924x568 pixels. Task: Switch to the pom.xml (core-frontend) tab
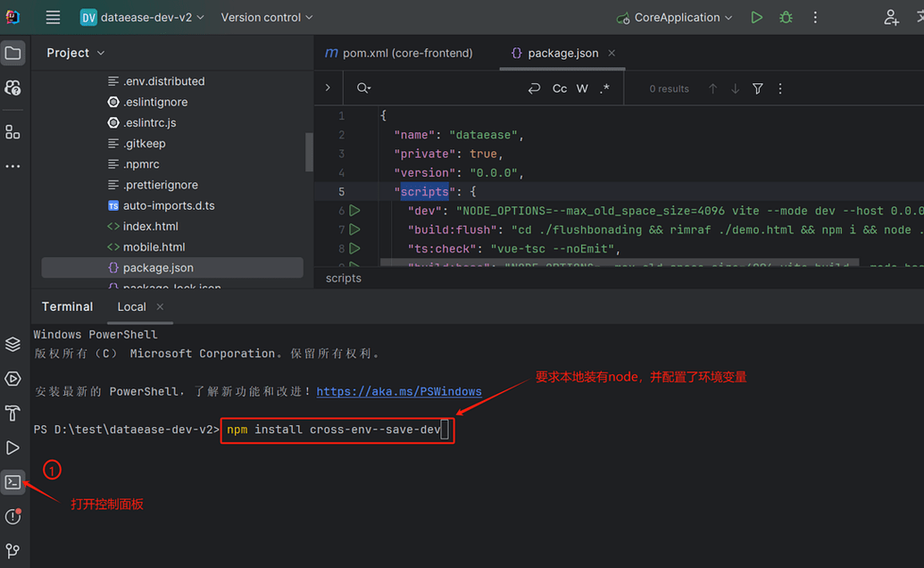(399, 53)
